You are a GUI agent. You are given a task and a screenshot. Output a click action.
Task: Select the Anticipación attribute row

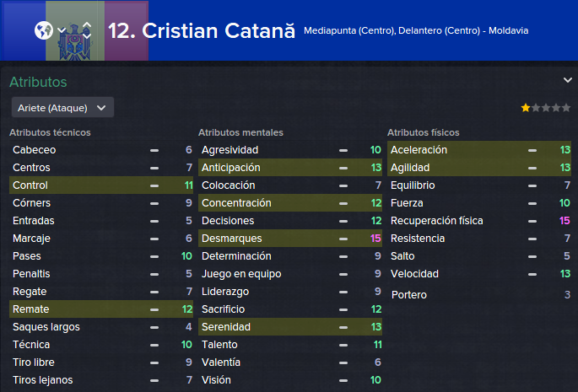290,167
